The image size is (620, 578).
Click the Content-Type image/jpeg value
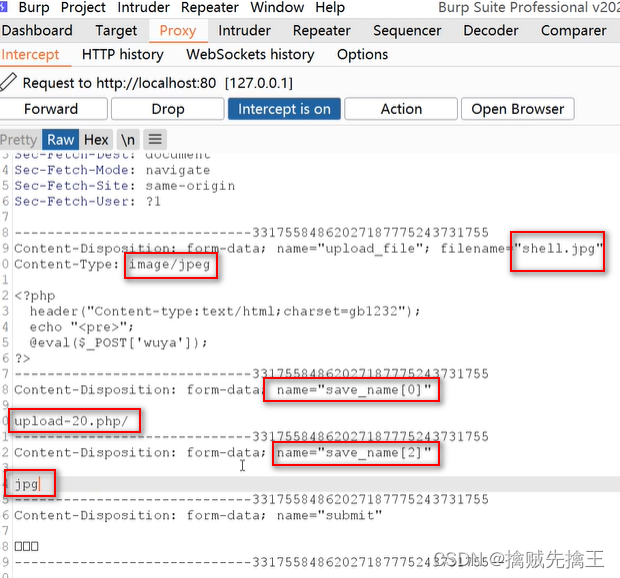pyautogui.click(x=170, y=264)
